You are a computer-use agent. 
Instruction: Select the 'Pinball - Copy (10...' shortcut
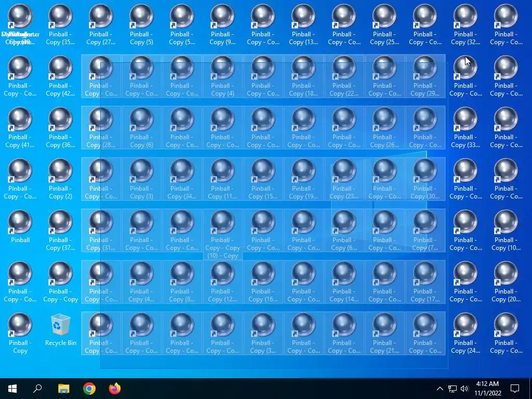point(506,230)
